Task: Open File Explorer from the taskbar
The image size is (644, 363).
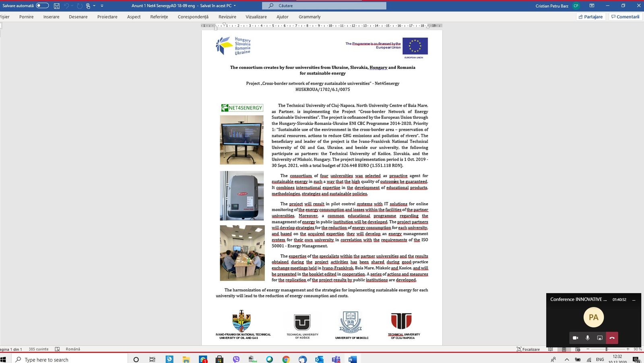Action: pos(186,359)
